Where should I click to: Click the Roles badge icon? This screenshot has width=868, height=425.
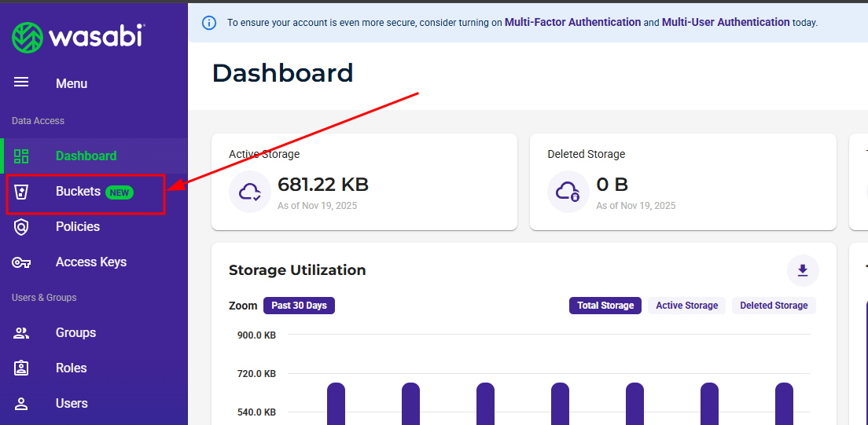21,368
